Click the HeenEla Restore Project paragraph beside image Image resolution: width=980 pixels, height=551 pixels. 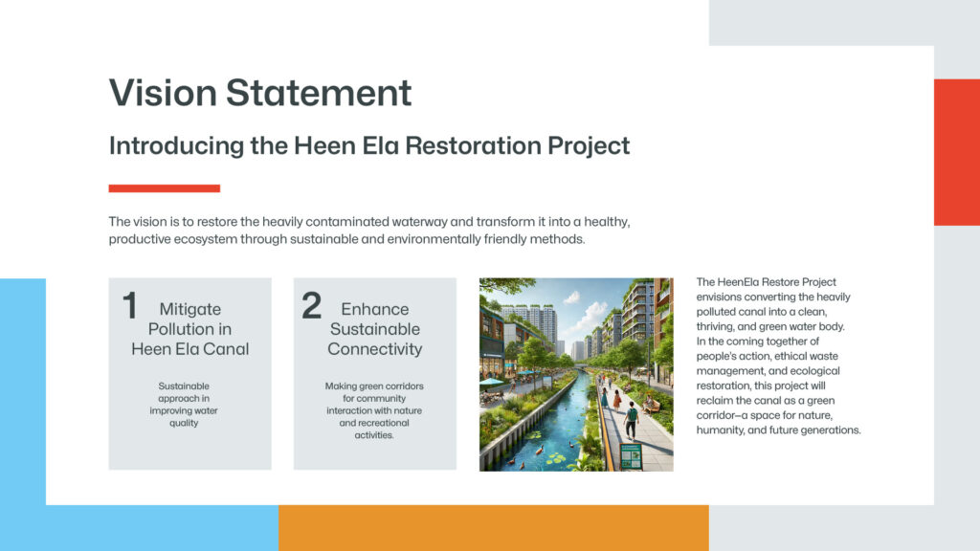click(779, 356)
